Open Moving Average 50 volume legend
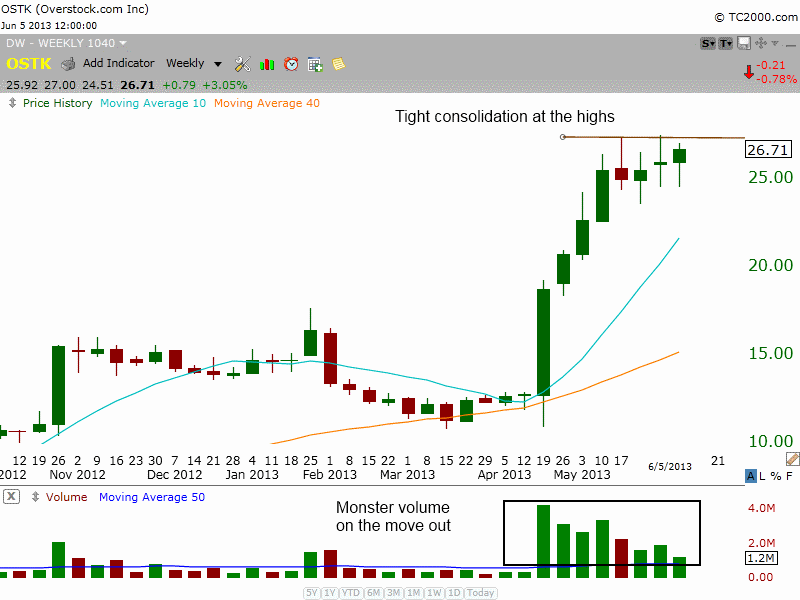 pyautogui.click(x=152, y=497)
